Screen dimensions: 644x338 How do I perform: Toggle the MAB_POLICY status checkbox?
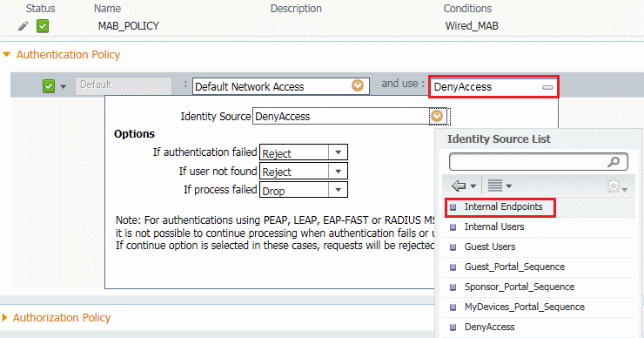click(43, 26)
